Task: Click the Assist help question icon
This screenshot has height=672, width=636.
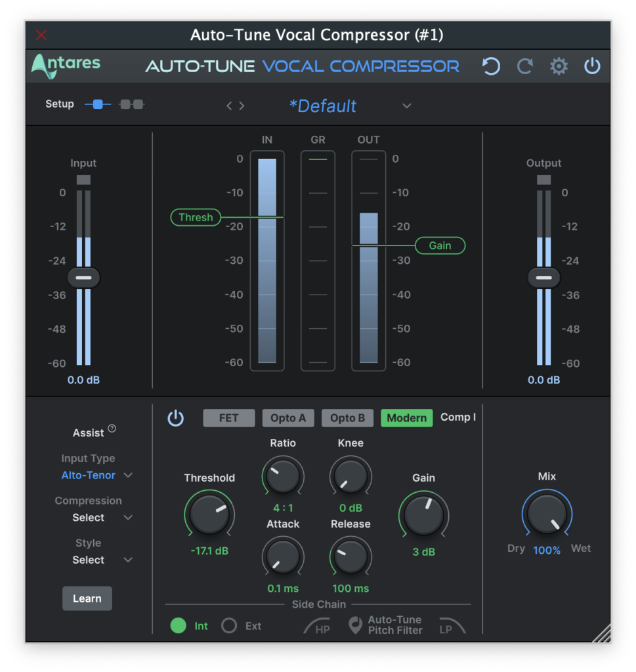Action: [x=112, y=428]
